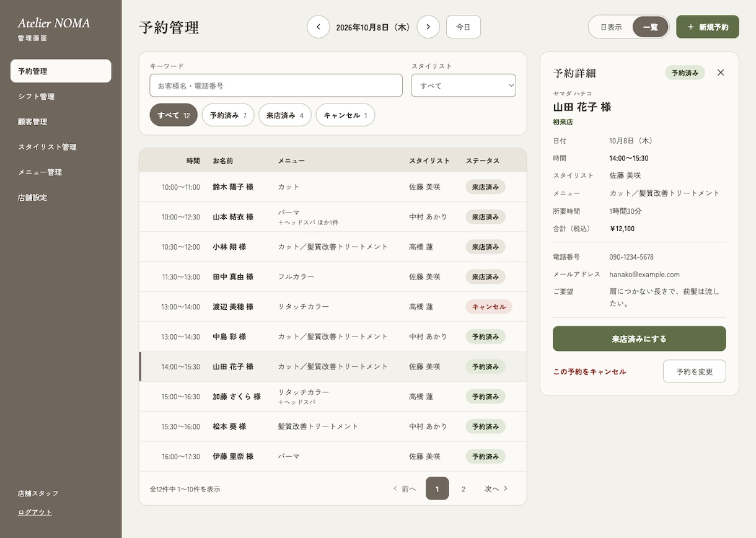Click the 新規予約 button
The height and width of the screenshot is (538, 756).
(708, 27)
